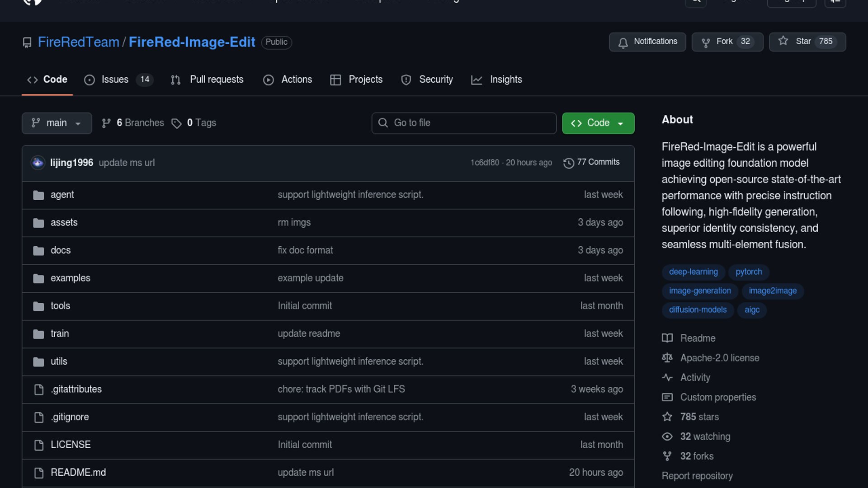Click lijing1996's avatar thumbnail
This screenshot has width=868, height=488.
coord(38,163)
